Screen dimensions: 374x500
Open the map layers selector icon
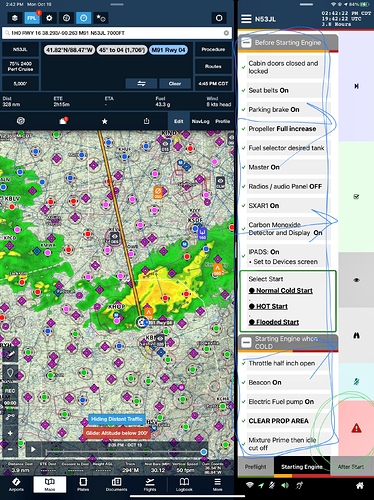click(x=15, y=18)
